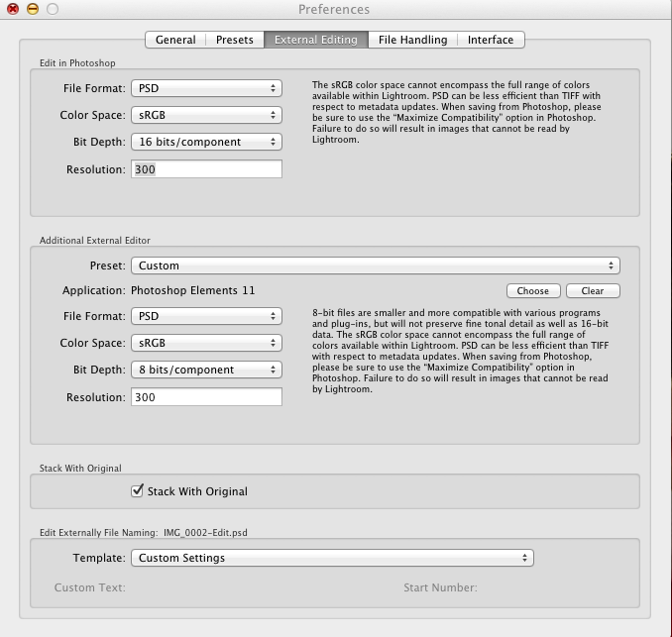This screenshot has width=672, height=637.
Task: Go to the File Handling tab
Action: click(x=412, y=40)
